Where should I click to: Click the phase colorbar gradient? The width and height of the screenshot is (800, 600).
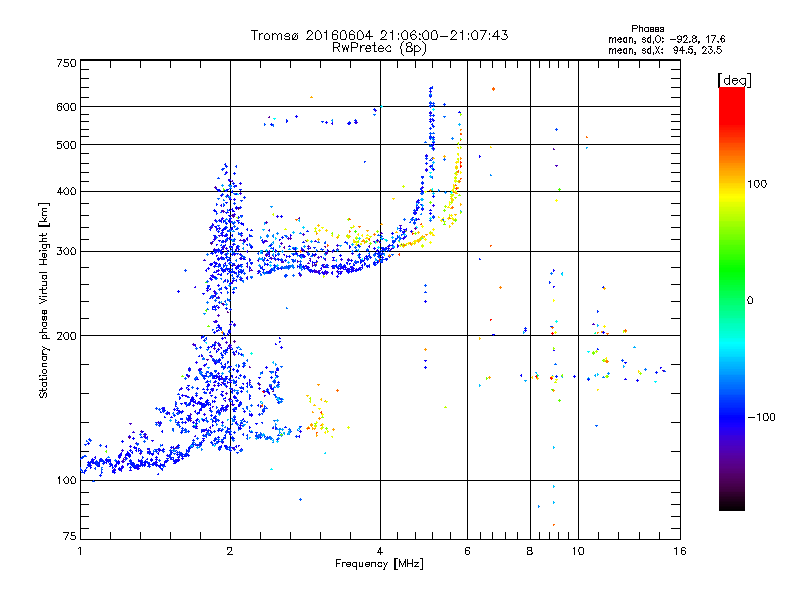(732, 298)
